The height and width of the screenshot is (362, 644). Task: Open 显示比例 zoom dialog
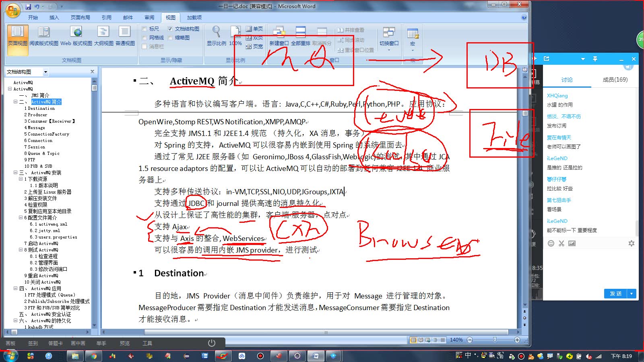[x=217, y=36]
